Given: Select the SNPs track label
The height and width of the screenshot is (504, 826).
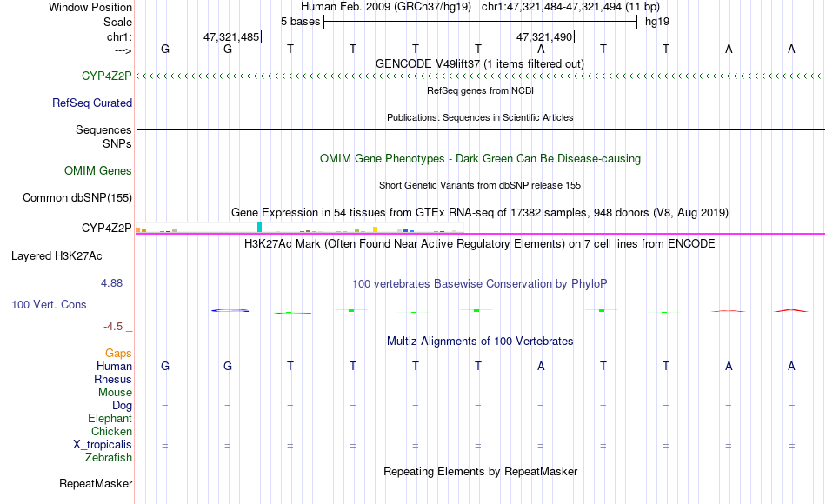Looking at the screenshot, I should tap(117, 143).
